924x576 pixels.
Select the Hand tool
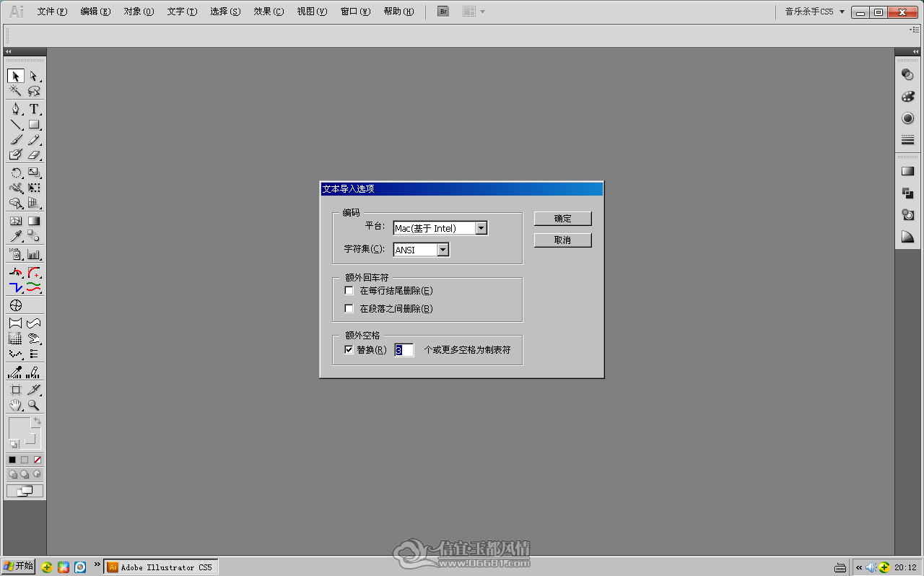pos(15,405)
